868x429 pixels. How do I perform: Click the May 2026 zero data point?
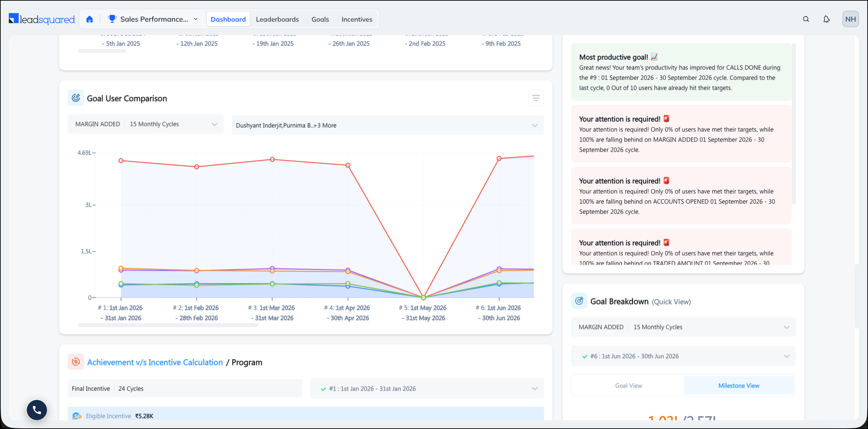click(x=423, y=298)
